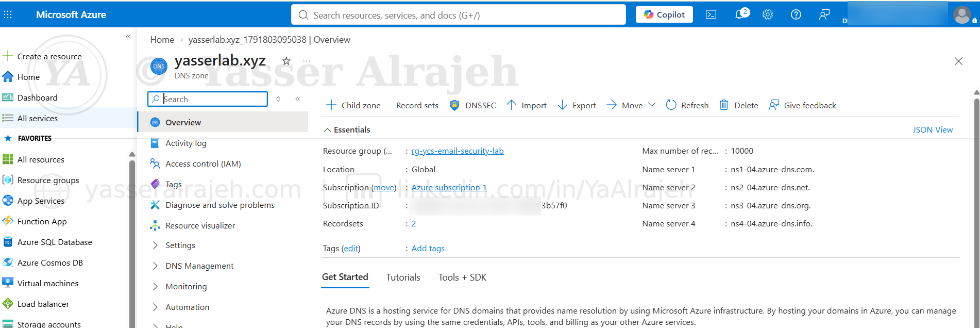Open the Move dropdown
Screen dimensions: 980x328
pyautogui.click(x=631, y=105)
